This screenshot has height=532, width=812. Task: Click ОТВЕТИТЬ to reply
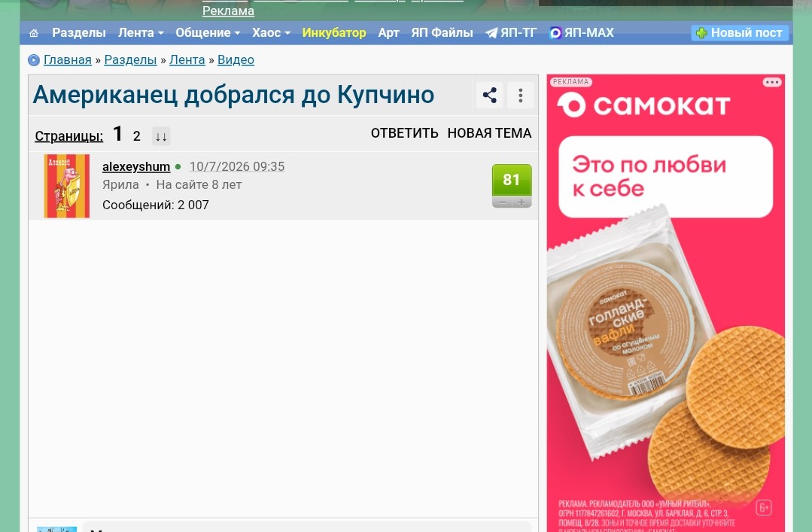404,133
